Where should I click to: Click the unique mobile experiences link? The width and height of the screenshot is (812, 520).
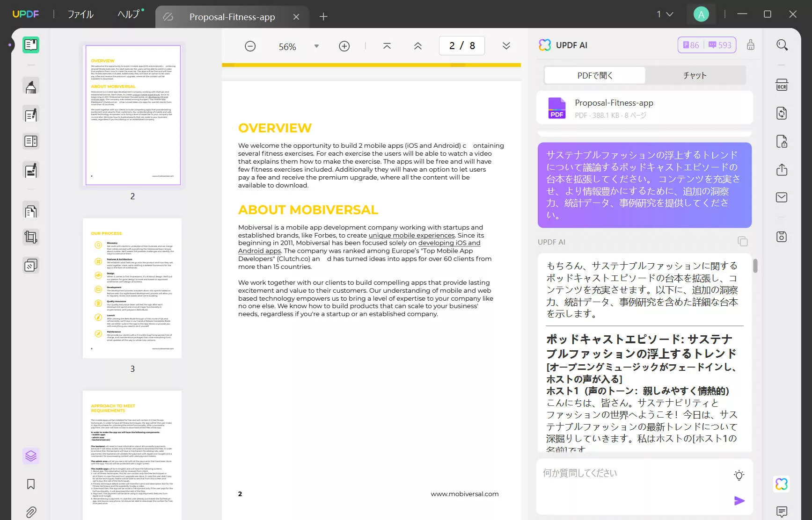point(412,235)
